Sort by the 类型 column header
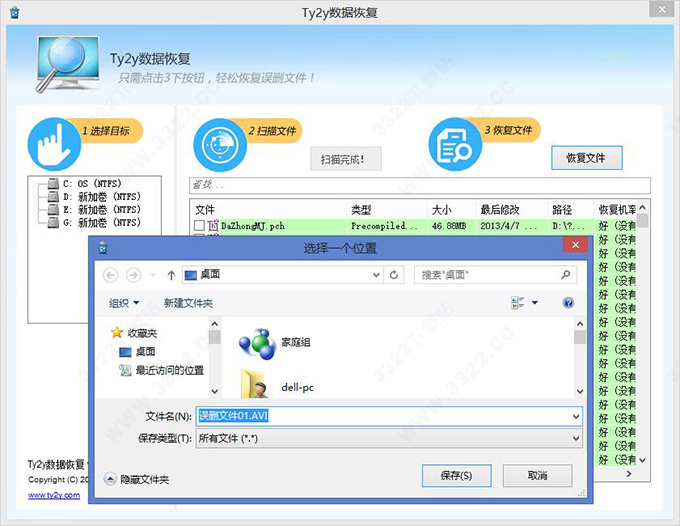 [x=387, y=210]
